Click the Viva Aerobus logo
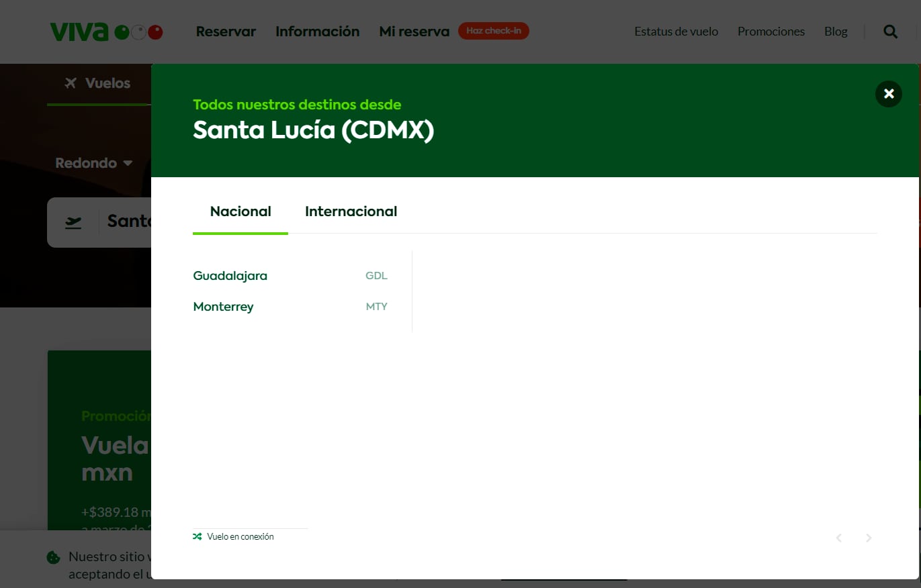This screenshot has height=588, width=921. 106,32
